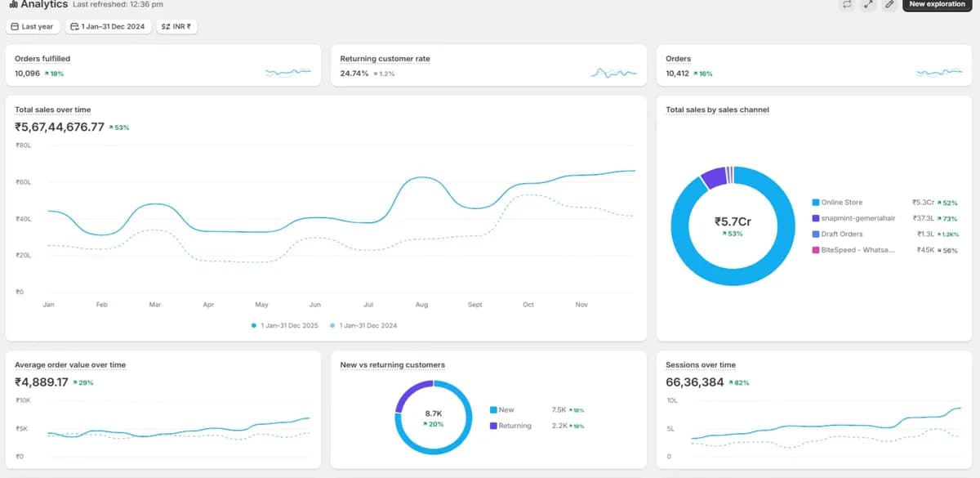
Task: Click the 66,36,384 sessions value
Action: click(x=695, y=382)
